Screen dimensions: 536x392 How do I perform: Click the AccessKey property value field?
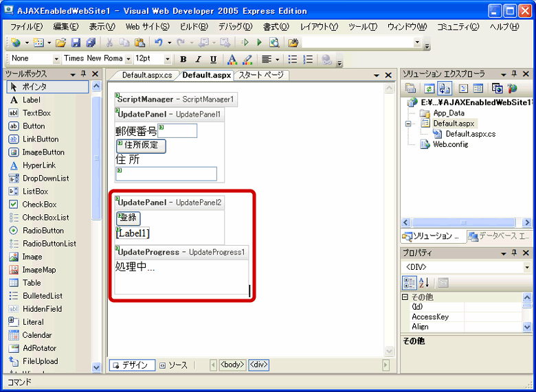click(x=493, y=317)
